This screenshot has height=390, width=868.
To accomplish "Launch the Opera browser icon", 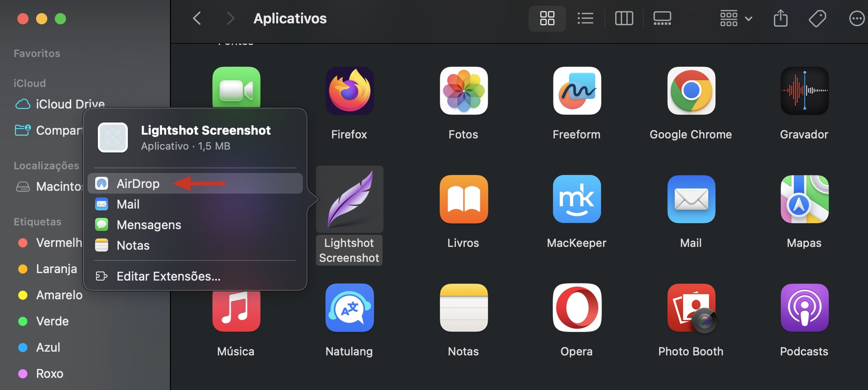I will (x=577, y=308).
